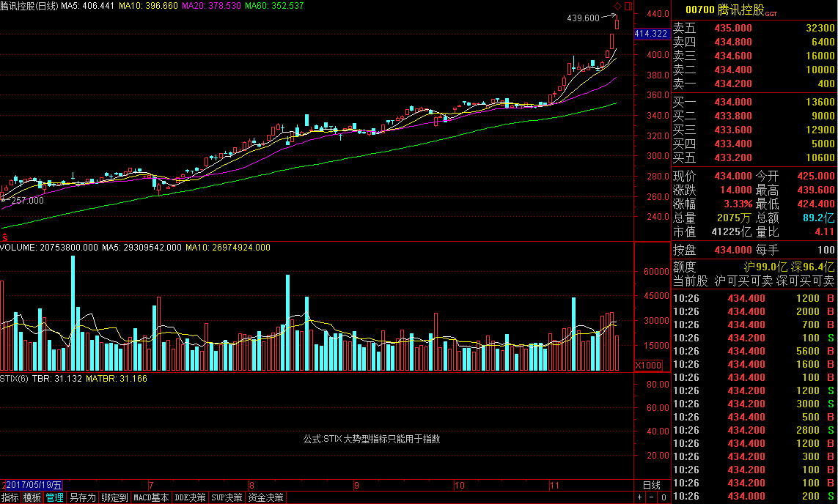
Task: Click the 另存为 save-as button
Action: coord(82,497)
